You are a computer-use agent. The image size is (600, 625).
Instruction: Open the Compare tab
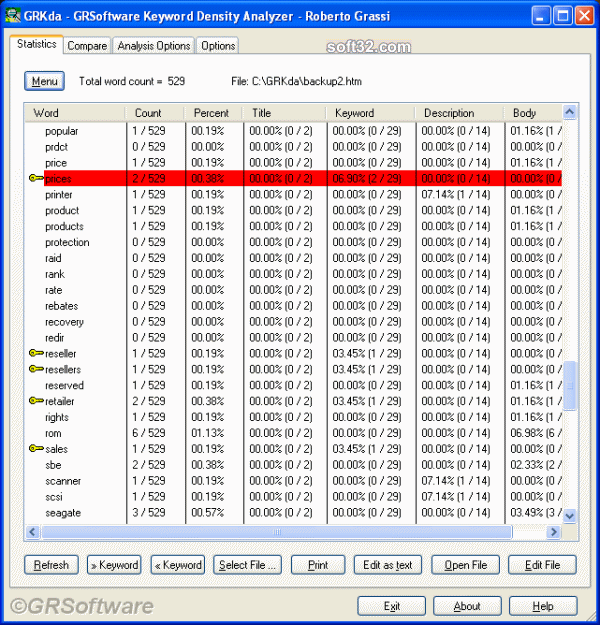pyautogui.click(x=87, y=46)
